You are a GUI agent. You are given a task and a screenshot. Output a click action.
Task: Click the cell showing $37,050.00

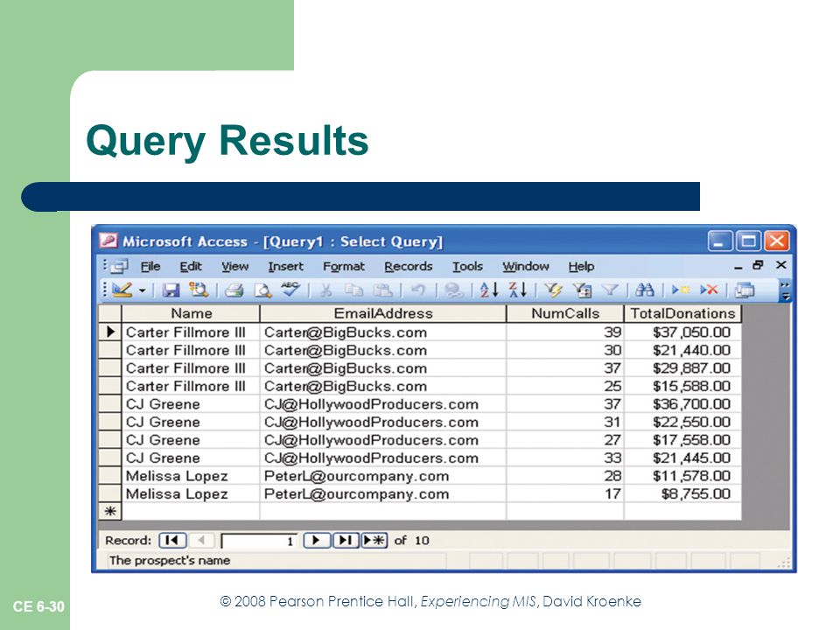tap(682, 332)
